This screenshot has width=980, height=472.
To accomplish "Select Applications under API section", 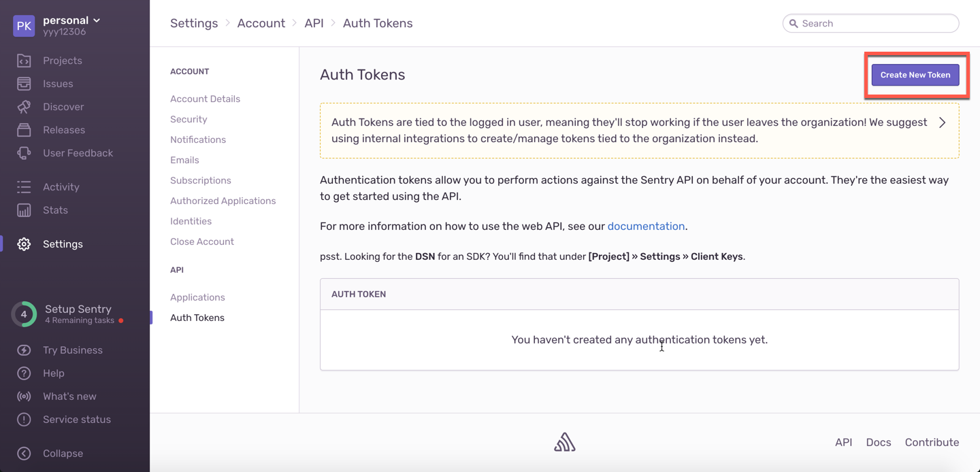I will (197, 297).
